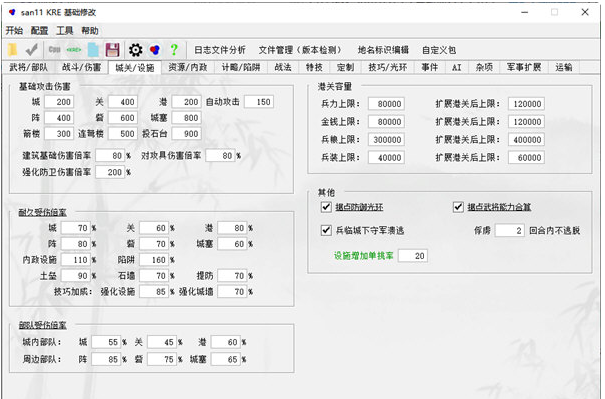Open the 配置 menu
This screenshot has width=605, height=399.
(39, 30)
